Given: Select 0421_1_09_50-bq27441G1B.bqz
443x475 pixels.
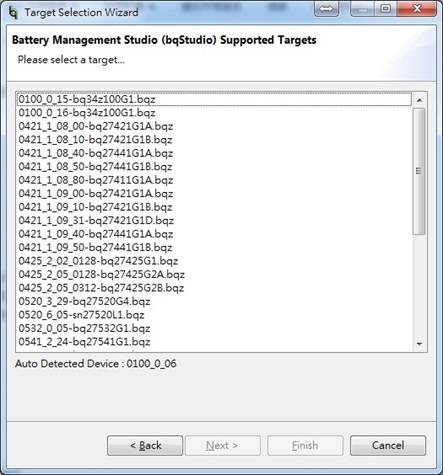Looking at the screenshot, I should (214, 248).
